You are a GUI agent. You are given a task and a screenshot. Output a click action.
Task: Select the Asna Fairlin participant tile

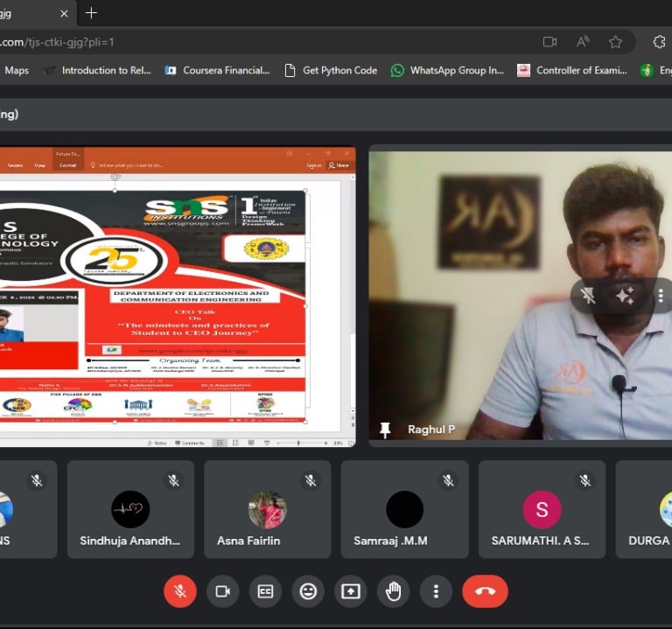point(268,509)
